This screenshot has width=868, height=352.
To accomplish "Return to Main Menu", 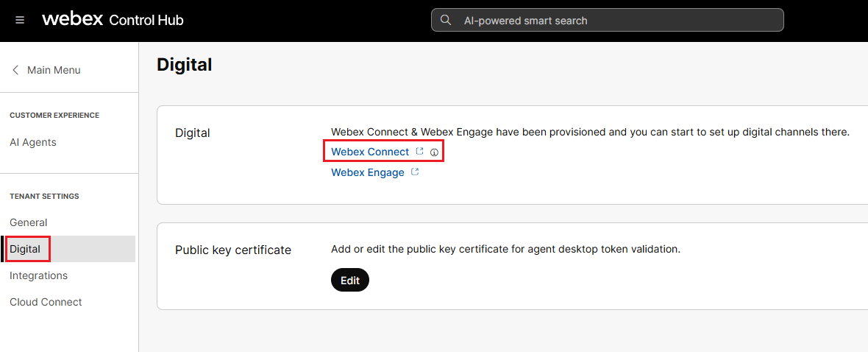I will pos(54,70).
